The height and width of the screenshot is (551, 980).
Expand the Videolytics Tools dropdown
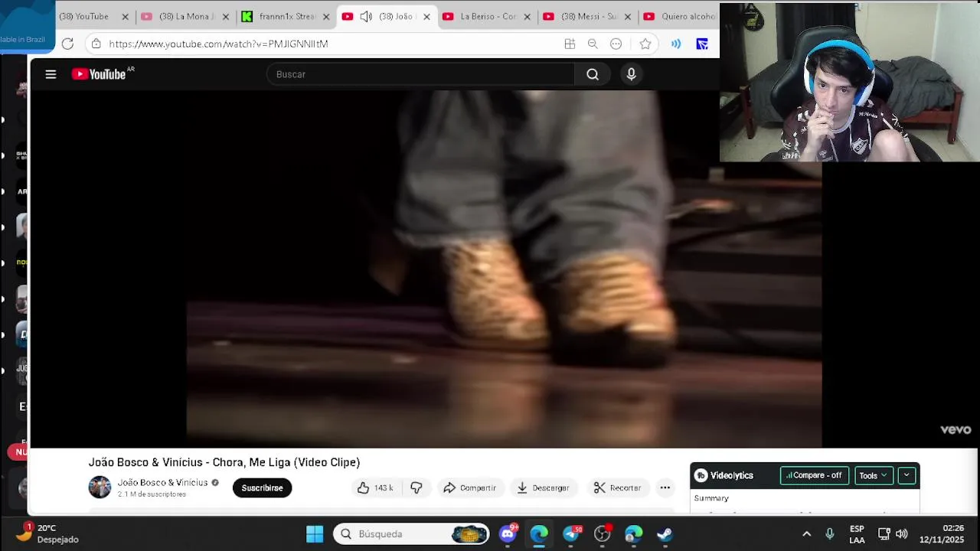[x=874, y=475]
